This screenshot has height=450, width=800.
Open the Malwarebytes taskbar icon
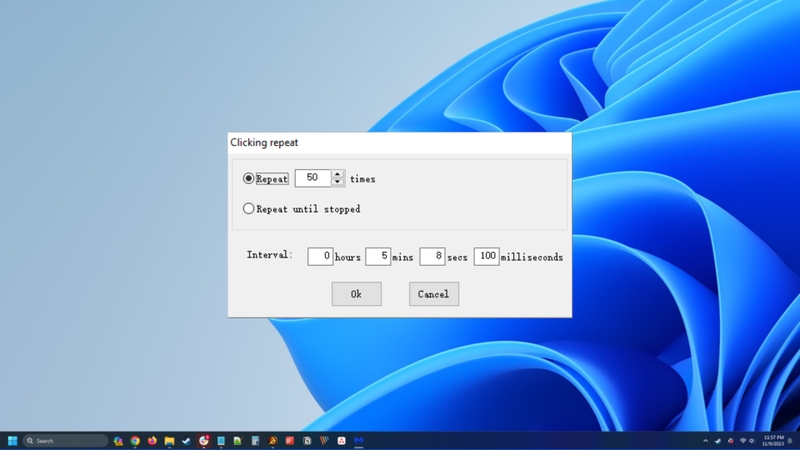coord(359,441)
